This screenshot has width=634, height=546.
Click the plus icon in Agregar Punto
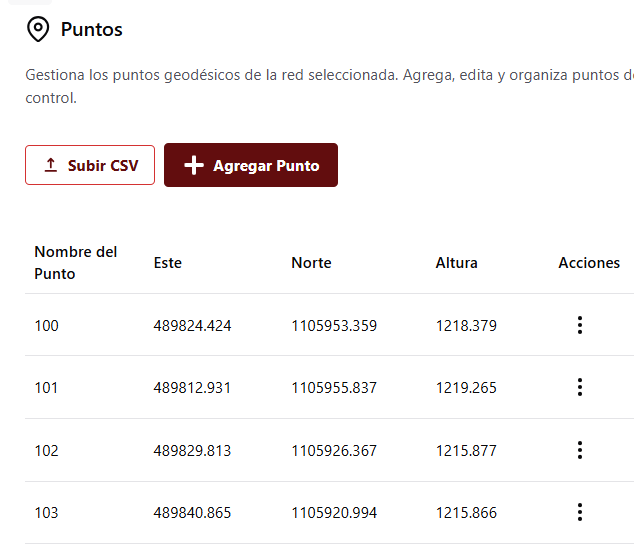point(194,165)
